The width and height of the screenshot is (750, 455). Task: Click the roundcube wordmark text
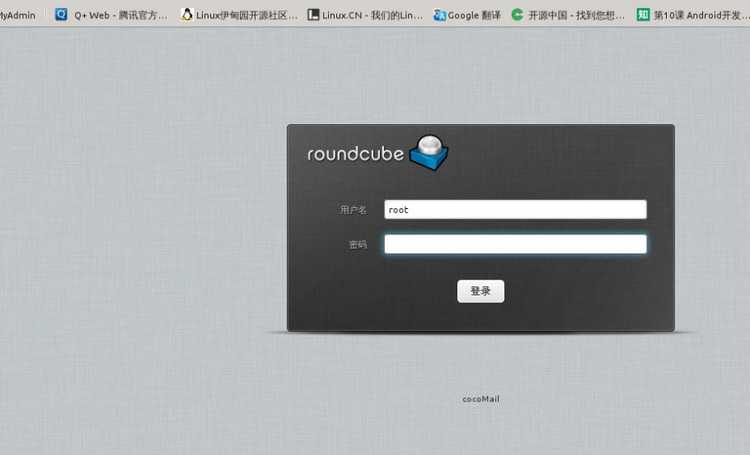pyautogui.click(x=355, y=154)
